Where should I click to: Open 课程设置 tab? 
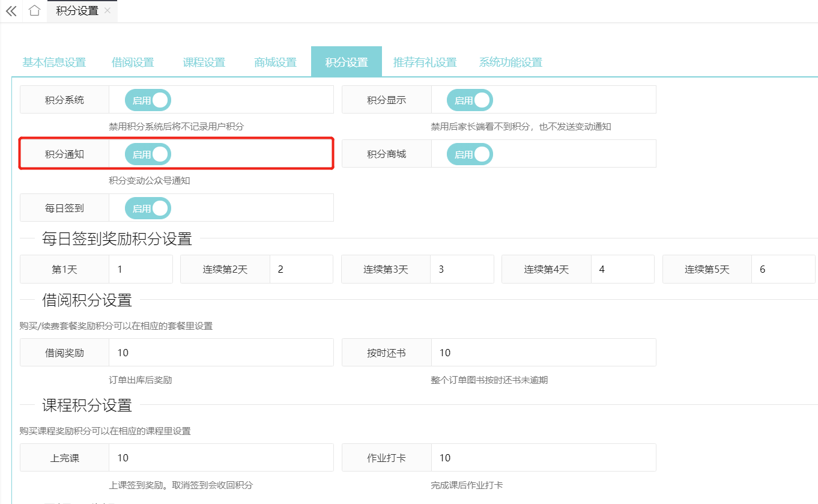[204, 62]
